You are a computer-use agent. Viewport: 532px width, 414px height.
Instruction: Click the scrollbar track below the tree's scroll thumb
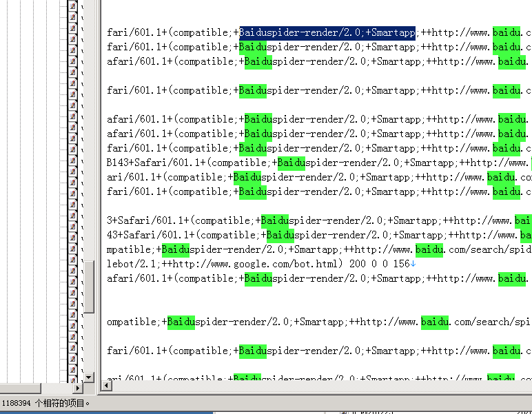[89, 342]
